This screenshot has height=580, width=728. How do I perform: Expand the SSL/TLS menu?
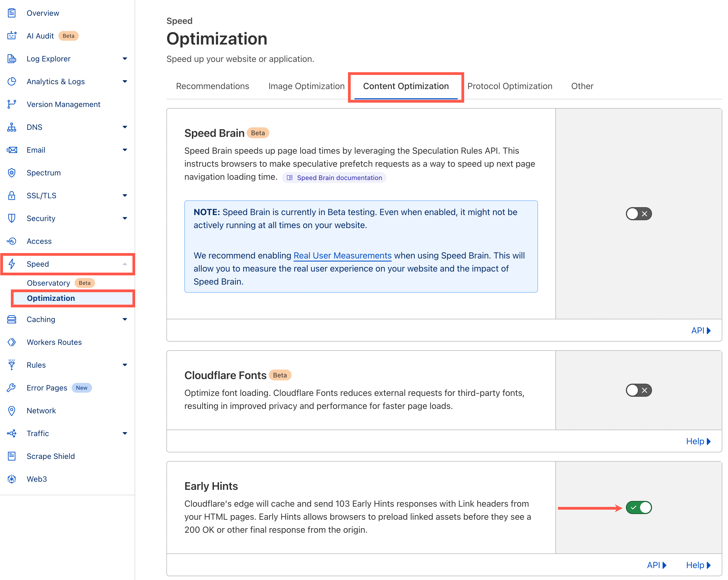click(125, 195)
